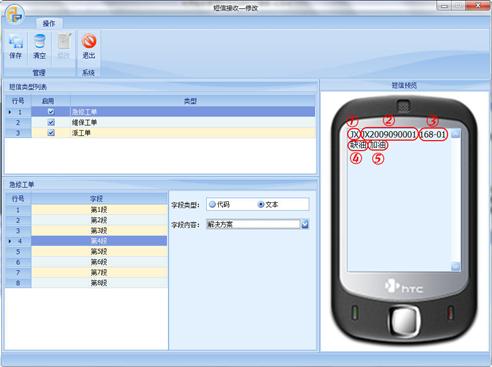Close the window with the red X

(x=477, y=6)
